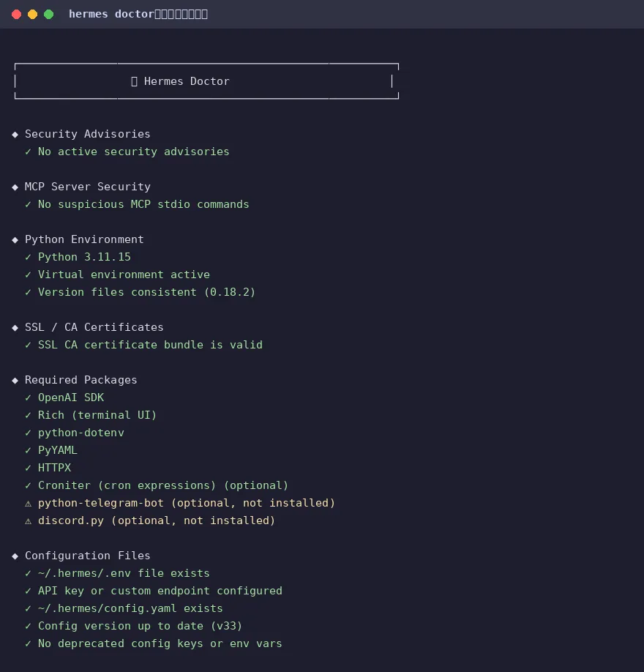
Task: Click diamond bullet beside Configuration Files
Action: [x=15, y=556]
